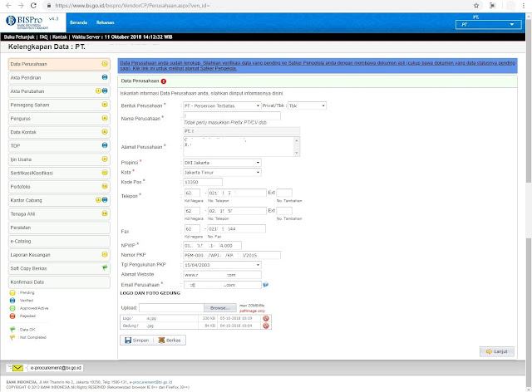Open the PT company selector in header
This screenshot has height=392, width=532.
pos(488,24)
